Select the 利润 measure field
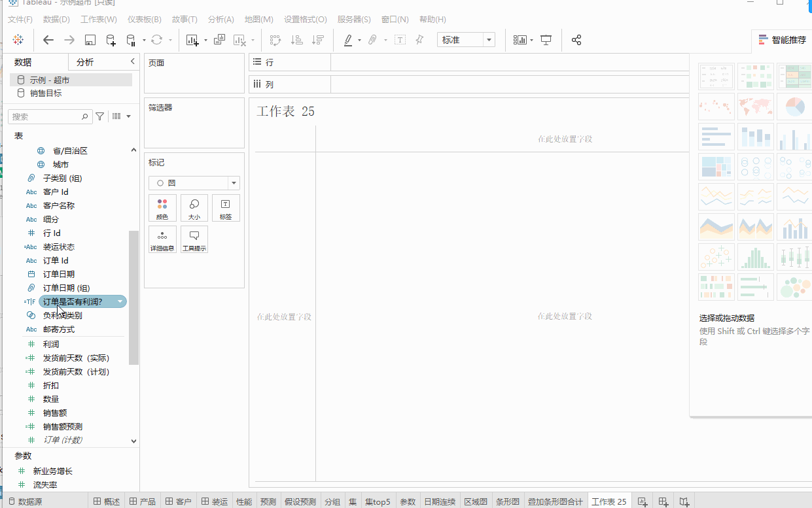This screenshot has width=812, height=508. point(51,344)
